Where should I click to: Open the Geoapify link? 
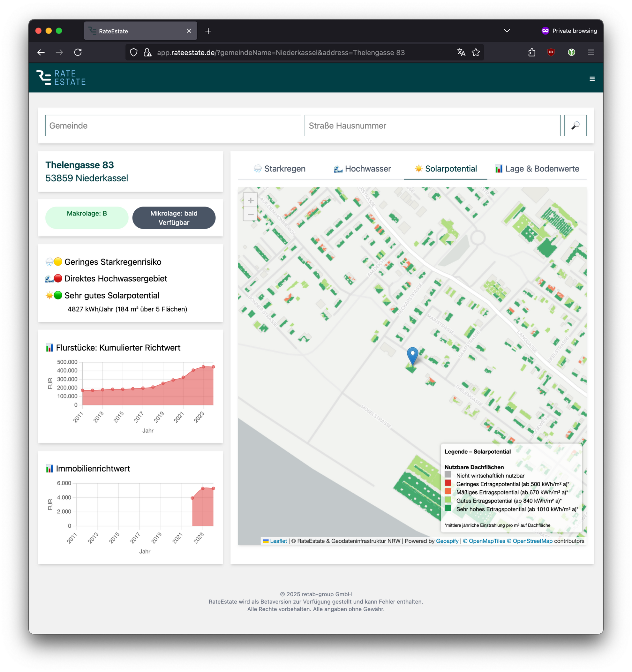[x=447, y=541]
